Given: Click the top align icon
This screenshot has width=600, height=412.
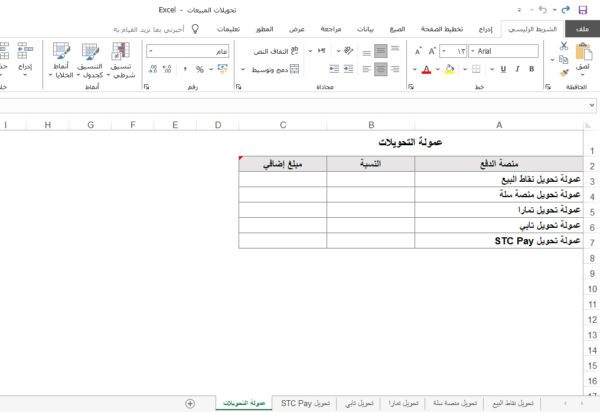Looking at the screenshot, I should pos(395,50).
